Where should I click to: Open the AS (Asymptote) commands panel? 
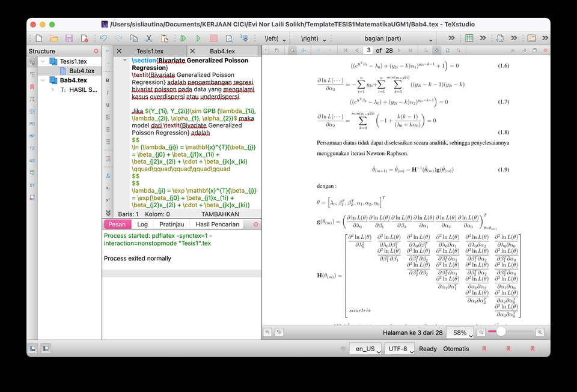tap(32, 160)
